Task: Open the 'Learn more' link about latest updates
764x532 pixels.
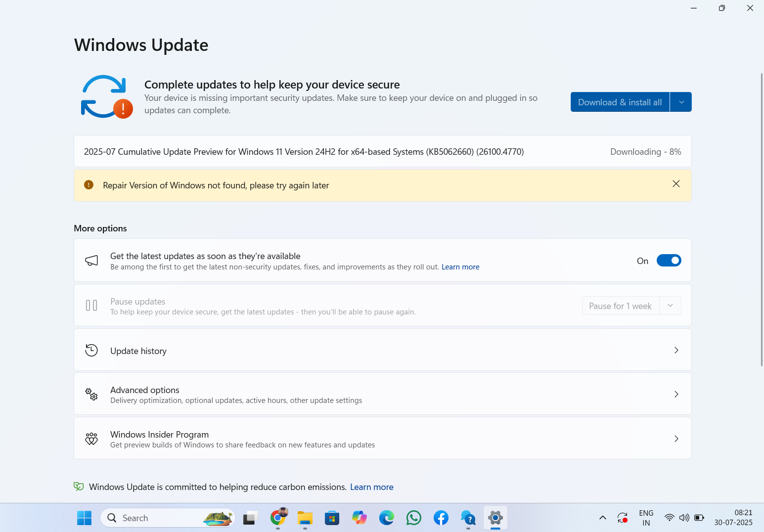Action: click(460, 266)
